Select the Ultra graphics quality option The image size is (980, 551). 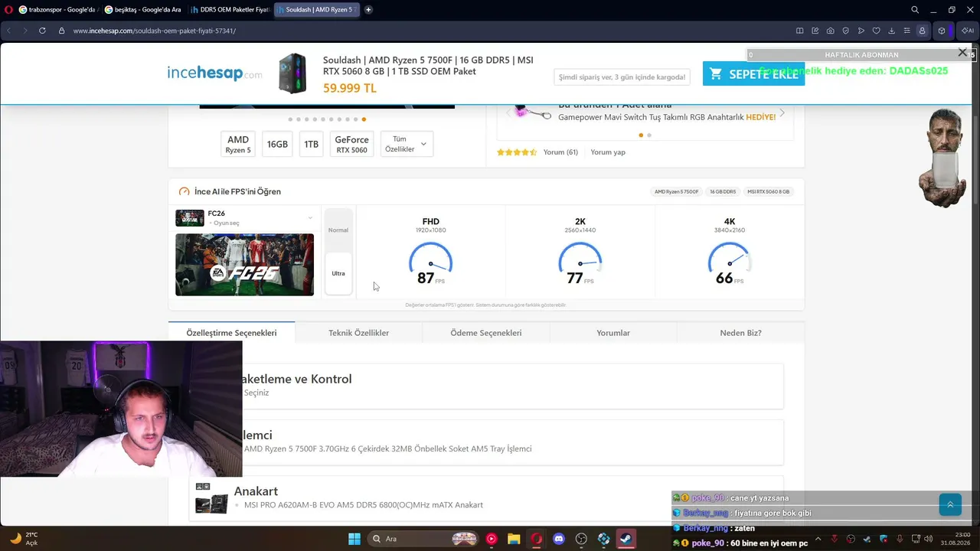(x=338, y=273)
